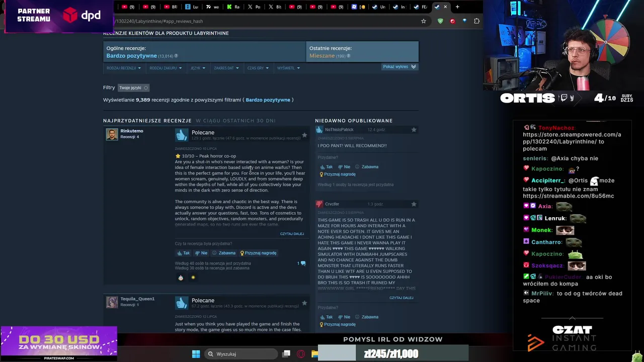Image resolution: width=644 pixels, height=362 pixels.
Task: Expand the 'Czas gry' filter dropdown
Action: tap(258, 68)
